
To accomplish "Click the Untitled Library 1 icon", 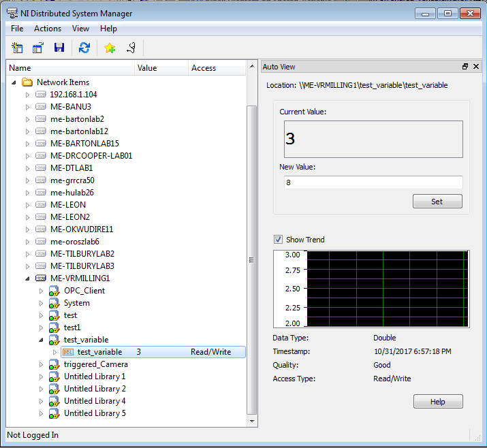I will pos(54,377).
